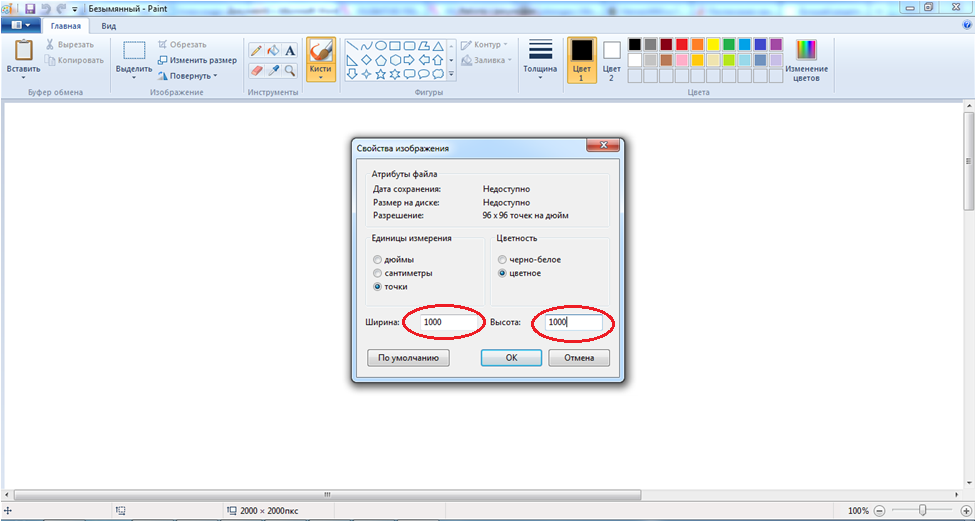Image resolution: width=976 pixels, height=521 pixels.
Task: Click the zoom in plus button
Action: coord(967,510)
